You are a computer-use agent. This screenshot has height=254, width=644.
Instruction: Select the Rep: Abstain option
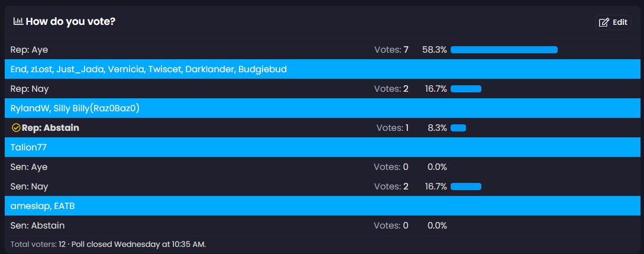[50, 128]
